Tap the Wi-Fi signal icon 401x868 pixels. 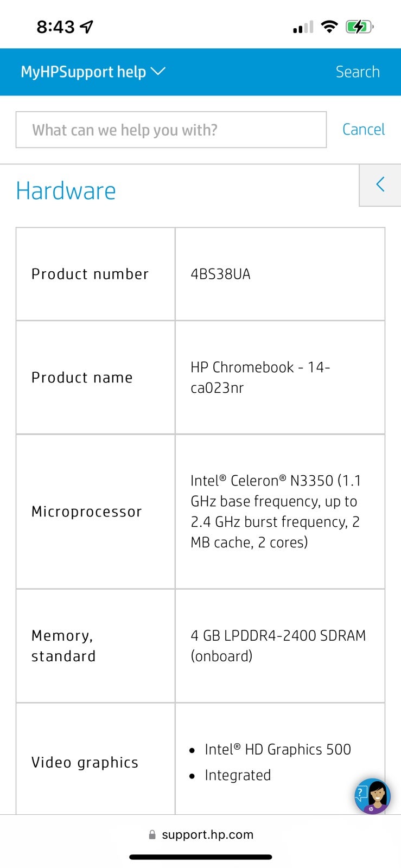pyautogui.click(x=329, y=27)
